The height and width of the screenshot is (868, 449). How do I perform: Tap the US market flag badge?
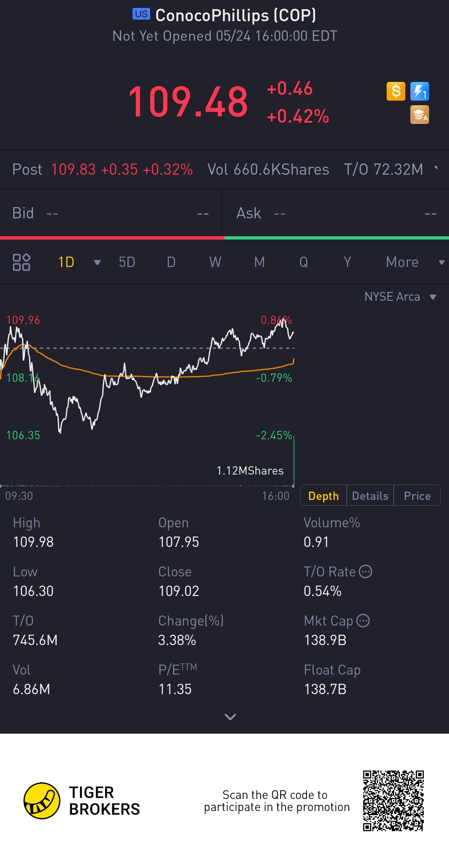coord(141,14)
